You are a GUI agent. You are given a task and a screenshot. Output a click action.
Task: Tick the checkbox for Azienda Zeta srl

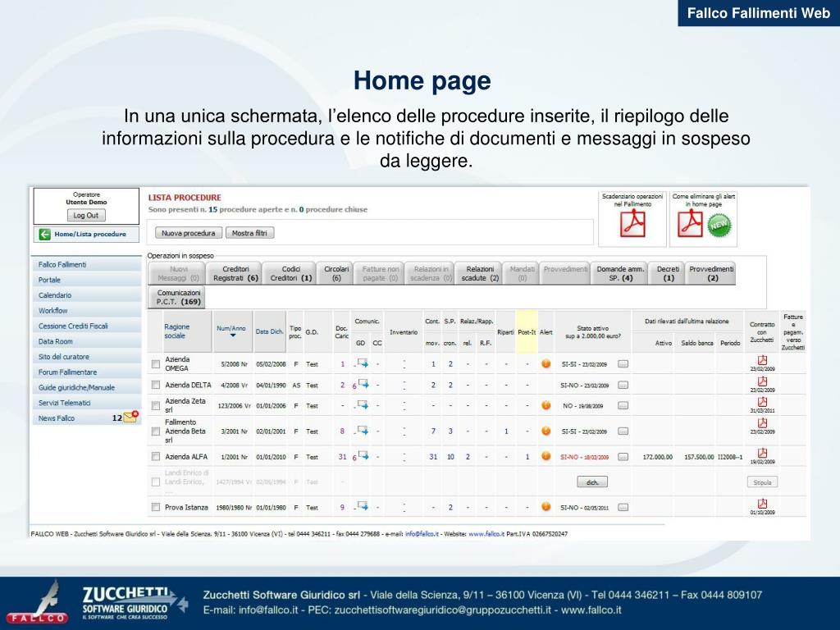click(x=155, y=406)
